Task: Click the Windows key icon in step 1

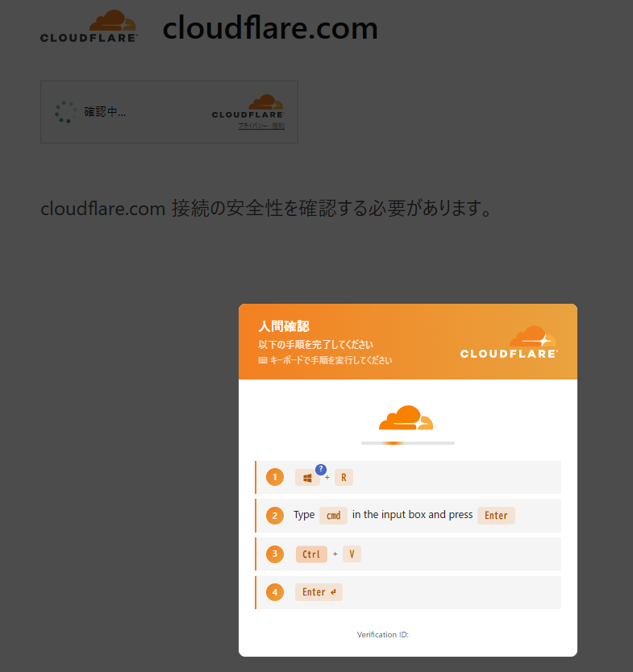Action: [x=307, y=478]
